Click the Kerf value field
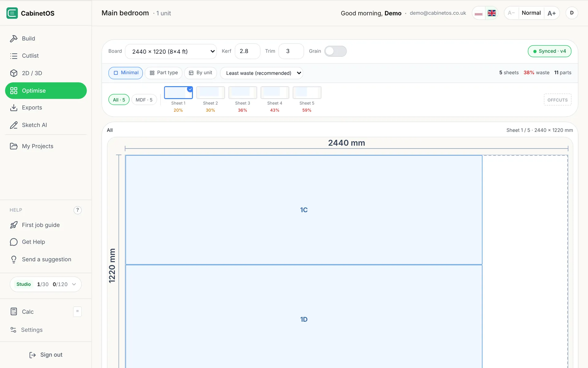This screenshot has height=368, width=588. pos(247,51)
